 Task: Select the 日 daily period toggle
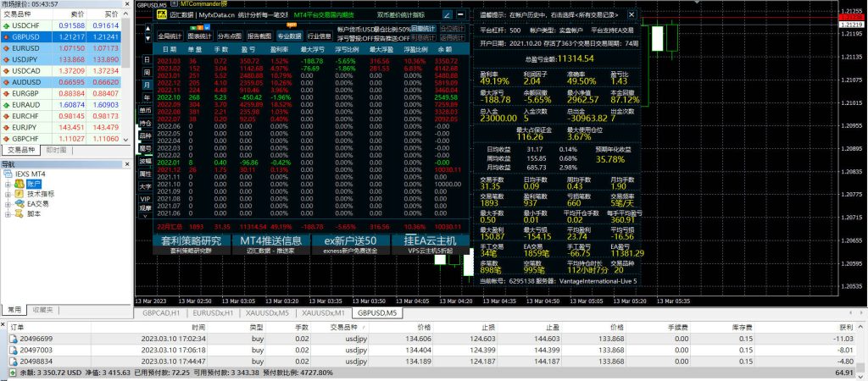[147, 59]
